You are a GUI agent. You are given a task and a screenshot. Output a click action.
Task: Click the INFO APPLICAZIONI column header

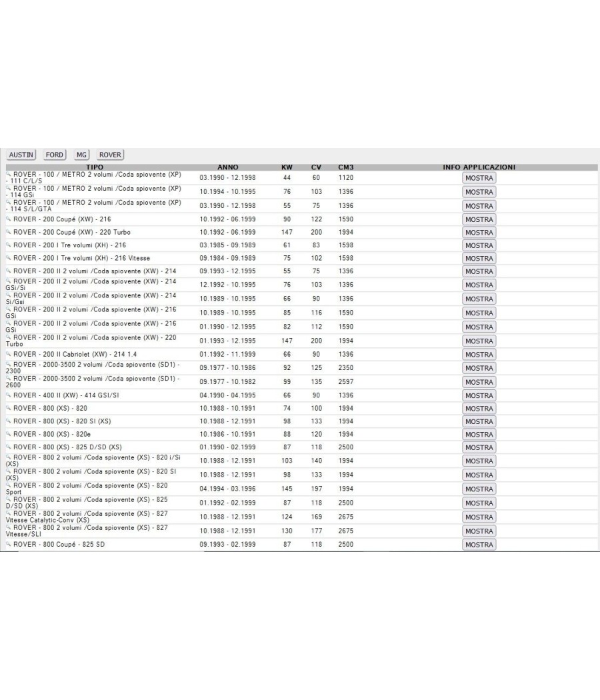coord(479,167)
